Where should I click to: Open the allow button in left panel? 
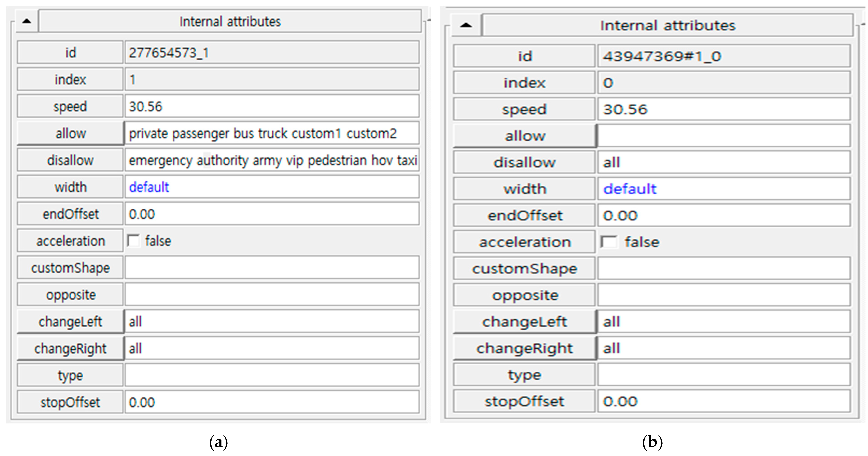tap(70, 133)
